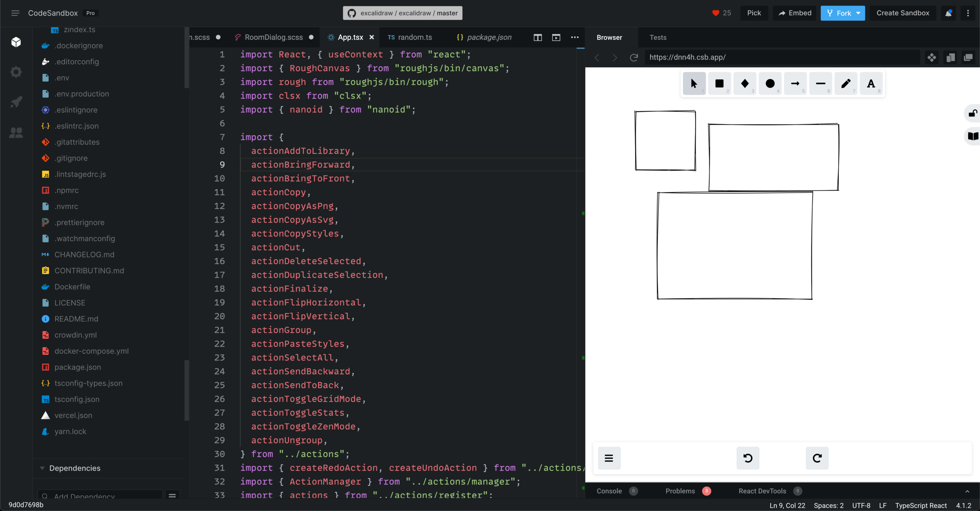Image resolution: width=980 pixels, height=511 pixels.
Task: Expand the bottom devtools panel chevron
Action: (967, 491)
